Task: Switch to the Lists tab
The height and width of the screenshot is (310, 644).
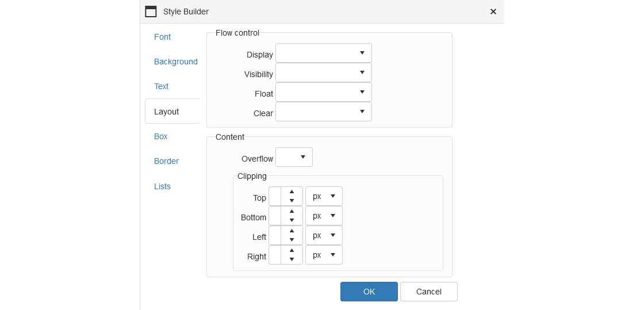Action: point(162,186)
